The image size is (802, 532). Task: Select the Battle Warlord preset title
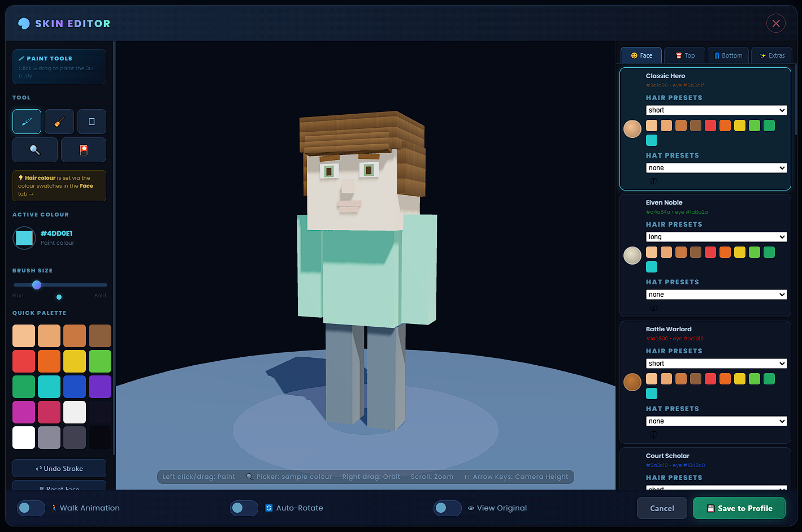(669, 329)
